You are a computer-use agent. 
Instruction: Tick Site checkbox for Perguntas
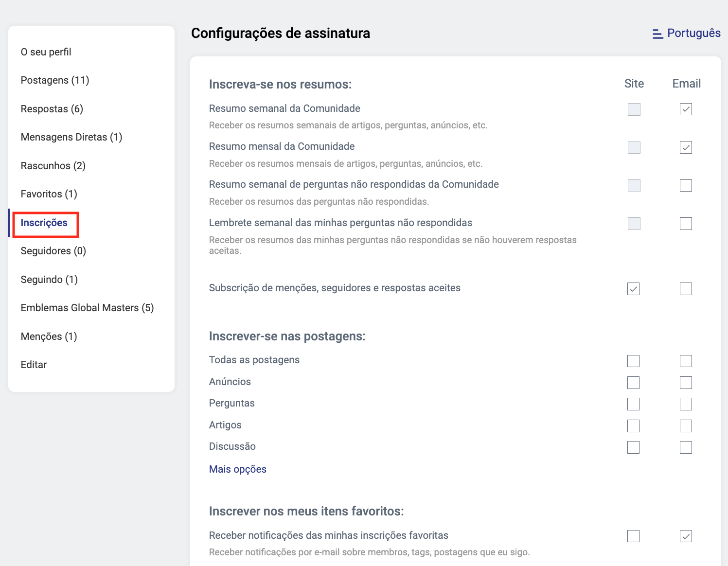coord(633,404)
